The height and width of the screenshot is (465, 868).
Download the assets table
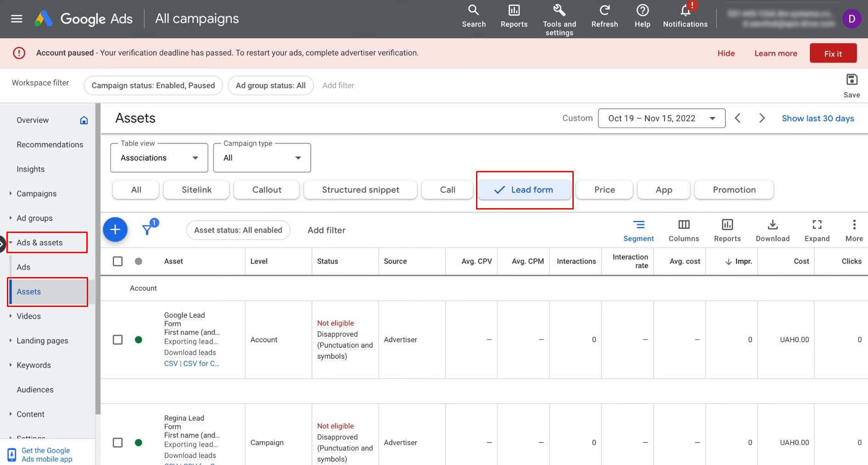click(773, 231)
